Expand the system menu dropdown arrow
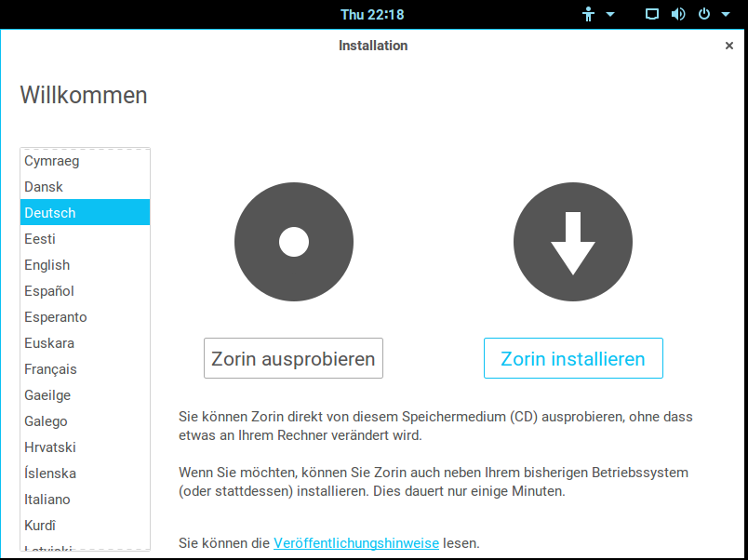Image resolution: width=748 pixels, height=560 pixels. pyautogui.click(x=726, y=15)
